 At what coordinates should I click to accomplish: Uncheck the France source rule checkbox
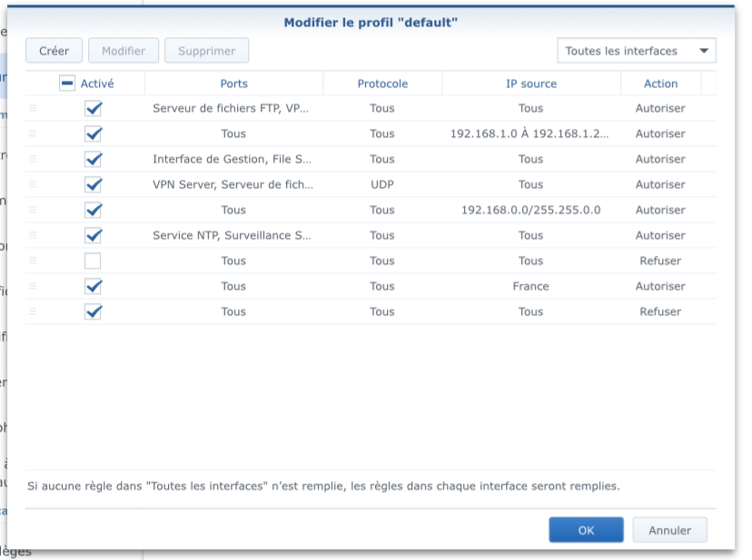tap(93, 286)
